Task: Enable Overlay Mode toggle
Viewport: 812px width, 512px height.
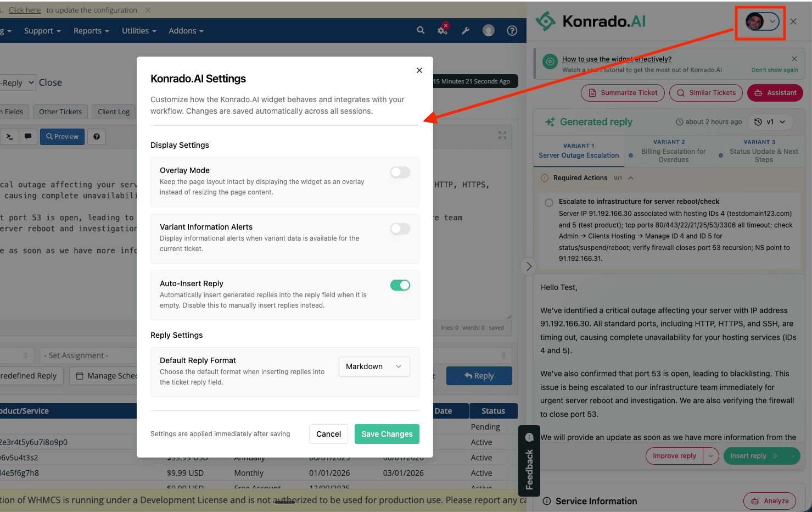Action: [400, 172]
